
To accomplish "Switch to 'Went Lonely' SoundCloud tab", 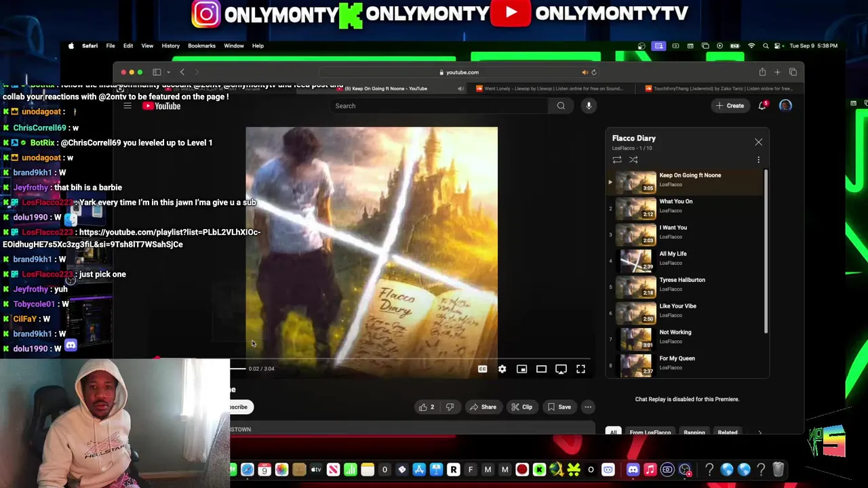I will pyautogui.click(x=549, y=88).
